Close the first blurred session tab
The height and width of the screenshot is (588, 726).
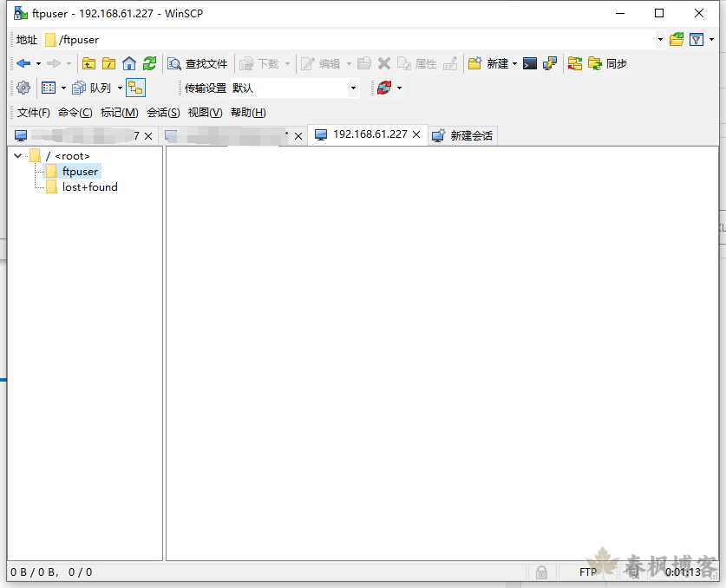point(148,136)
